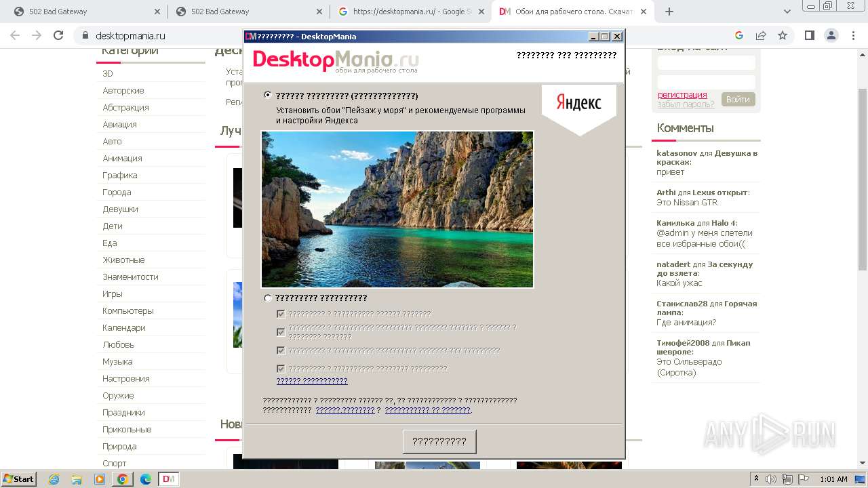Image resolution: width=868 pixels, height=488 pixels.
Task: Show hidden tray icons arrow
Action: (x=757, y=479)
